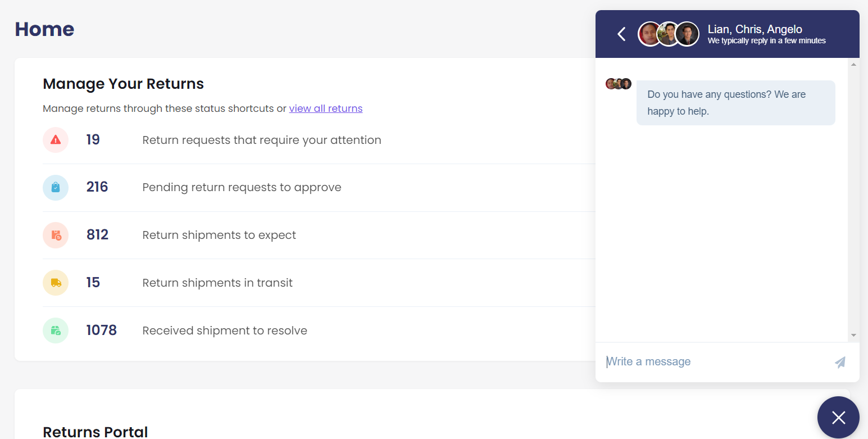This screenshot has height=439, width=868.
Task: Open 15 return shipments in transit
Action: [x=319, y=283]
